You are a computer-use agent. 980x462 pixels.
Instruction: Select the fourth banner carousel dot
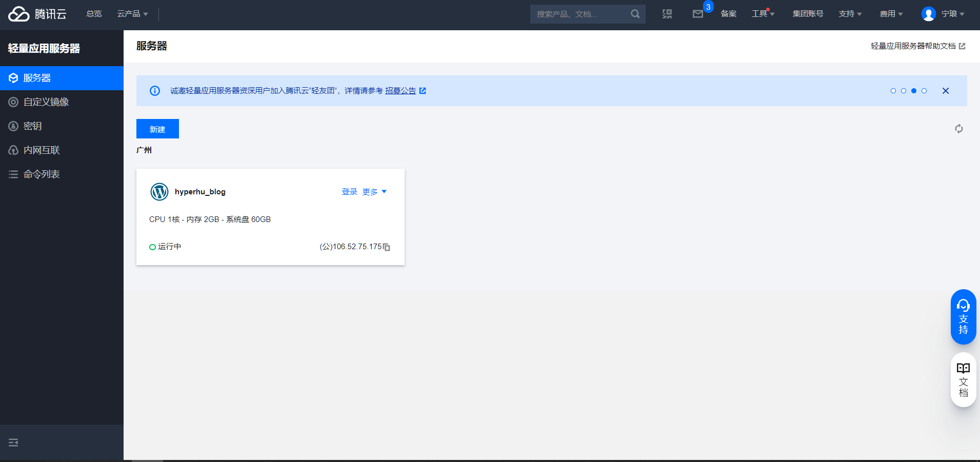coord(924,91)
